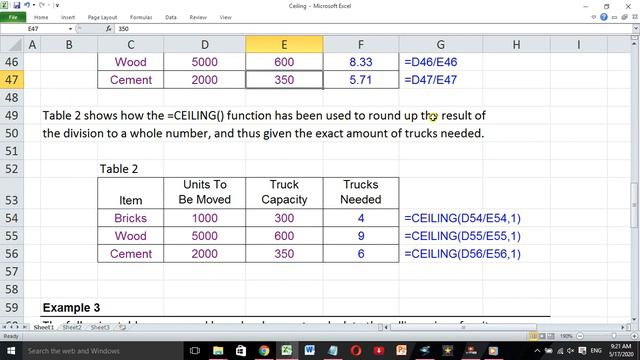Image resolution: width=640 pixels, height=360 pixels.
Task: Select column G header
Action: point(441,44)
